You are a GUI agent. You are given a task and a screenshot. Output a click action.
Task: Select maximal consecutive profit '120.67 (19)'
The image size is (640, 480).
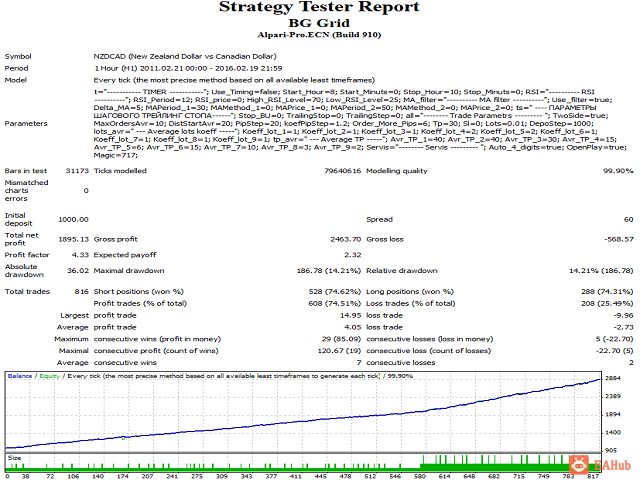(x=339, y=351)
